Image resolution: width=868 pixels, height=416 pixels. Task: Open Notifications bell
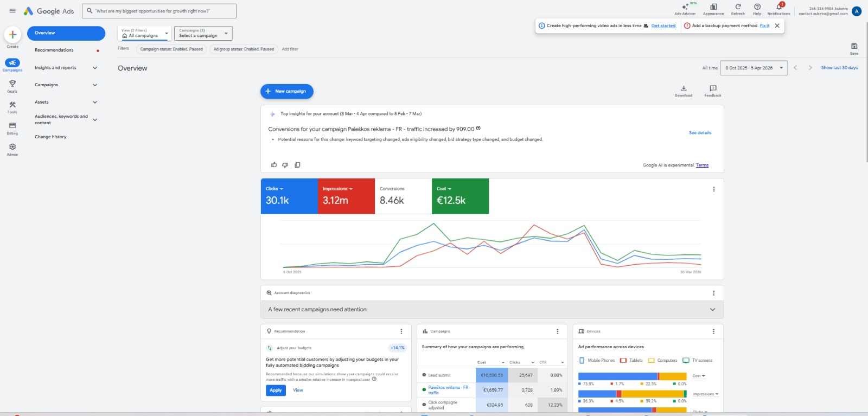click(x=779, y=9)
